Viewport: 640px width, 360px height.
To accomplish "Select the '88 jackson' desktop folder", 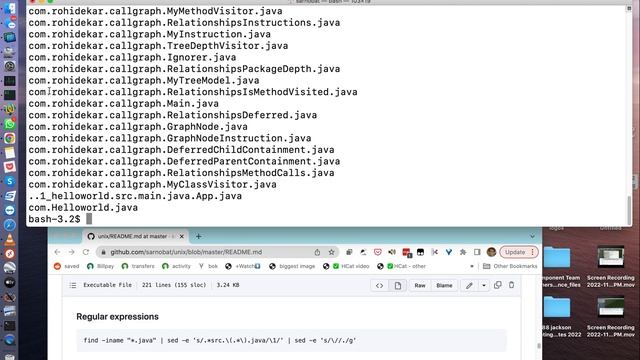I will pyautogui.click(x=560, y=317).
